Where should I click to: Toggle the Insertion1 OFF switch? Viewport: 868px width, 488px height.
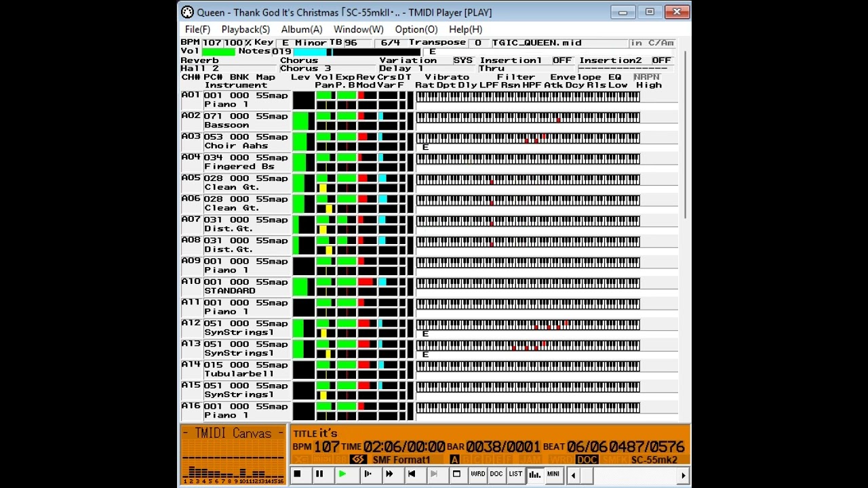[x=562, y=60]
